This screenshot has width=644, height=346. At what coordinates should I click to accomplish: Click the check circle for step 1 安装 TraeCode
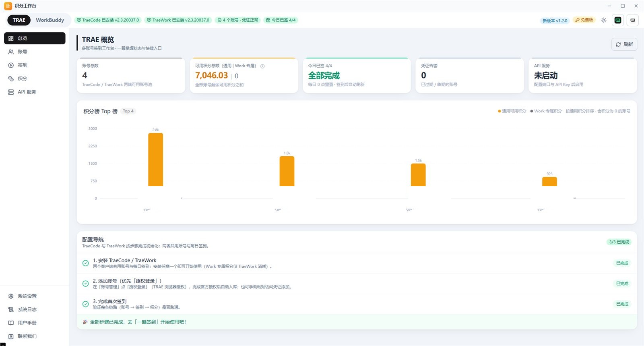point(85,263)
